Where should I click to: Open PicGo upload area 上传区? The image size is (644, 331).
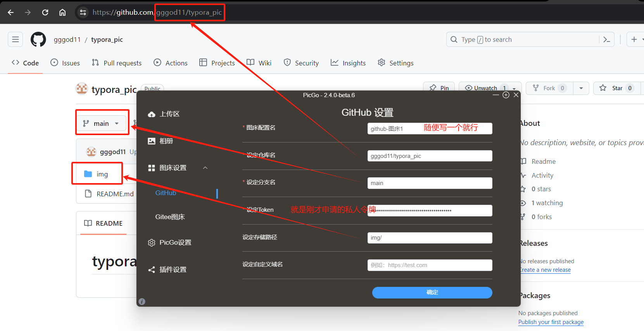[164, 114]
